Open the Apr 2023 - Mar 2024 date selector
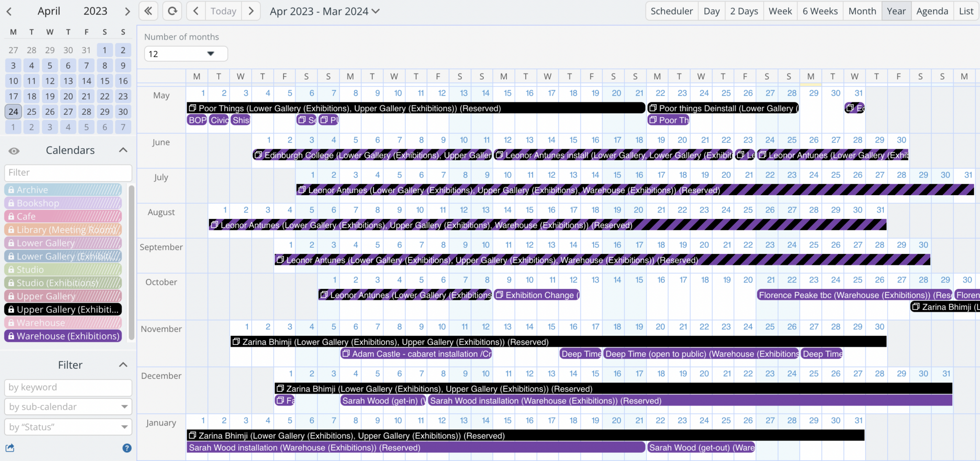Image resolution: width=980 pixels, height=461 pixels. tap(324, 11)
